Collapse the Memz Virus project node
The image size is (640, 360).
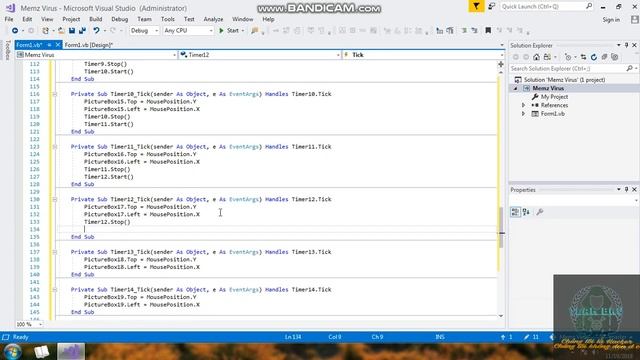point(516,89)
